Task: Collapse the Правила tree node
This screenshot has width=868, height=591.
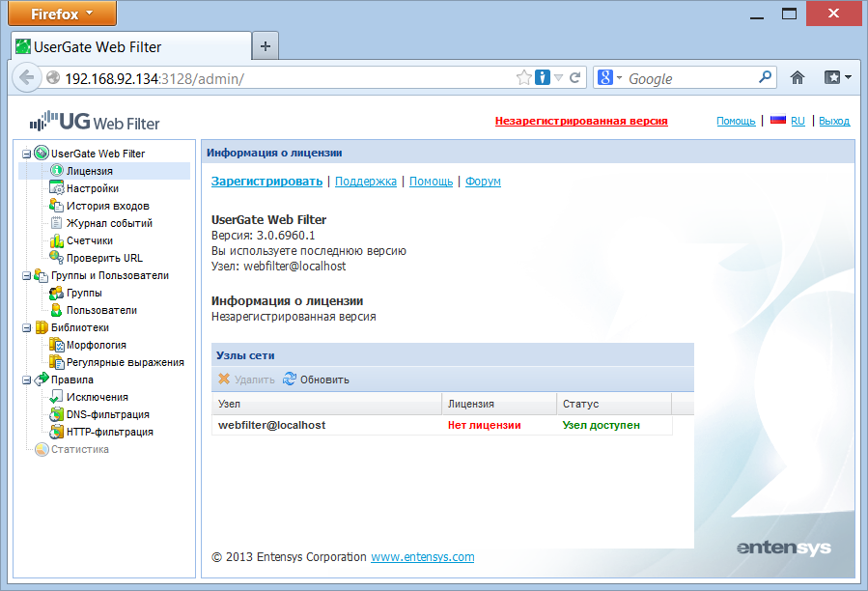Action: 26,380
